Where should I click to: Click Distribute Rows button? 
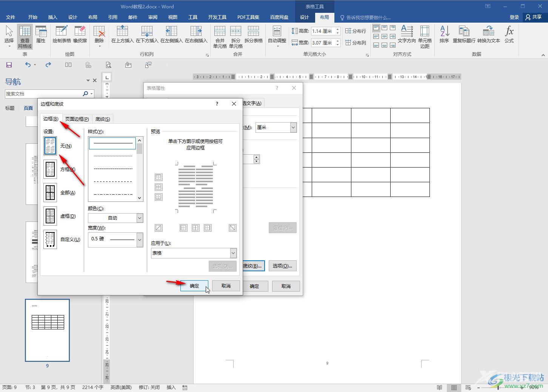[x=356, y=31]
